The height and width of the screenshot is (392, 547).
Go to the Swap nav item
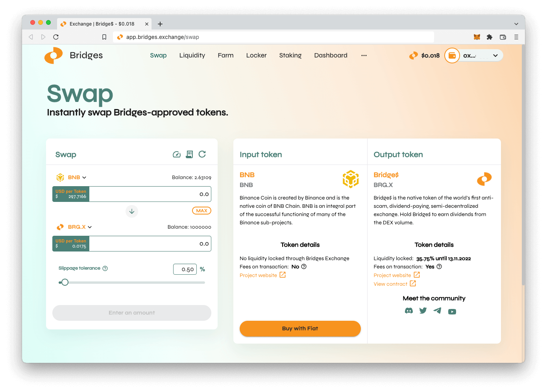158,55
